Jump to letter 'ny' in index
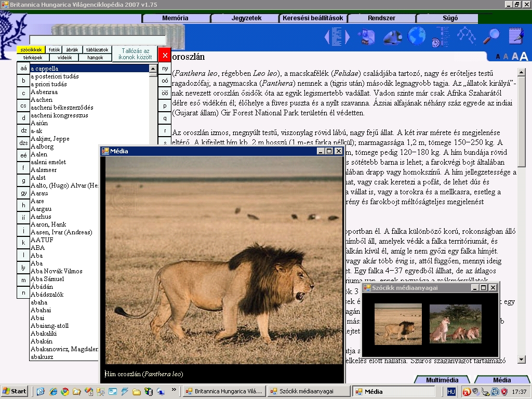The width and height of the screenshot is (532, 399). click(165, 68)
